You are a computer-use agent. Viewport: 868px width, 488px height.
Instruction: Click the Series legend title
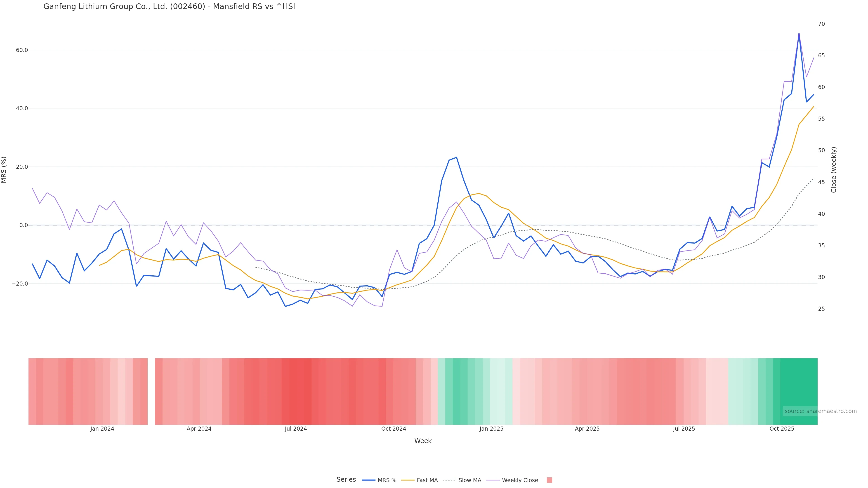(x=346, y=480)
